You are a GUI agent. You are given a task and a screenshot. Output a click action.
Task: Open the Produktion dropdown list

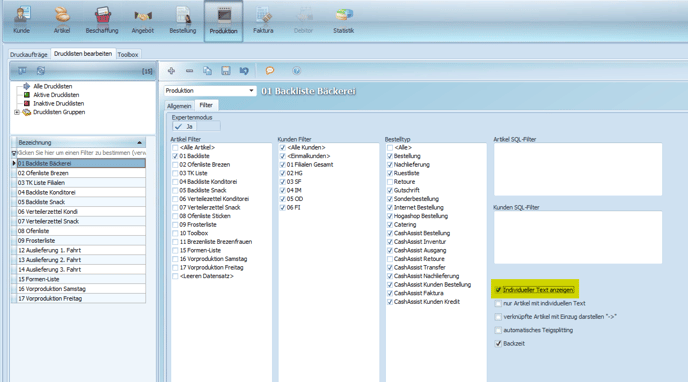click(x=251, y=91)
